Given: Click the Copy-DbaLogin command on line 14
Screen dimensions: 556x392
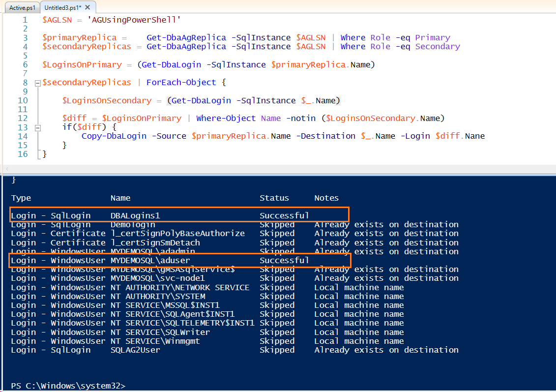Looking at the screenshot, I should coord(114,136).
